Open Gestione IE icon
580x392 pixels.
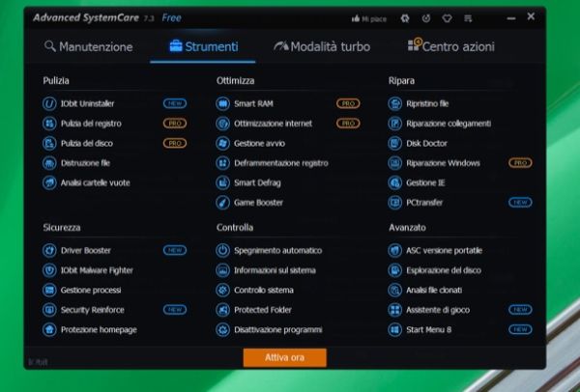click(x=394, y=182)
